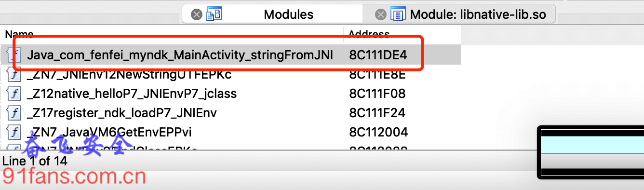This screenshot has width=644, height=190.
Task: Select function icon of stringFromJNI row
Action: pyautogui.click(x=14, y=55)
